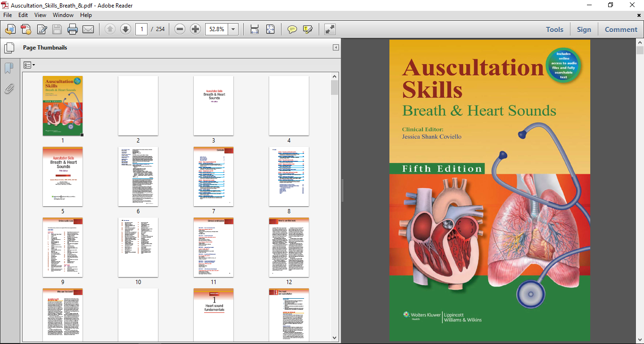Screen dimensions: 644x344
Task: Click the thumbnails panel scrollbar thumb
Action: point(335,88)
